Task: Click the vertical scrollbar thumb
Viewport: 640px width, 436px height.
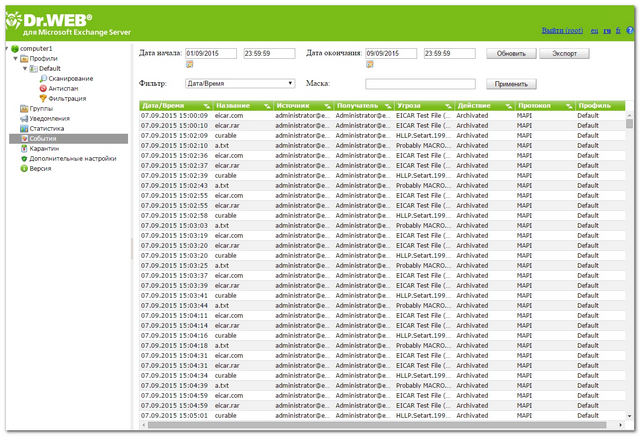Action: (x=629, y=123)
